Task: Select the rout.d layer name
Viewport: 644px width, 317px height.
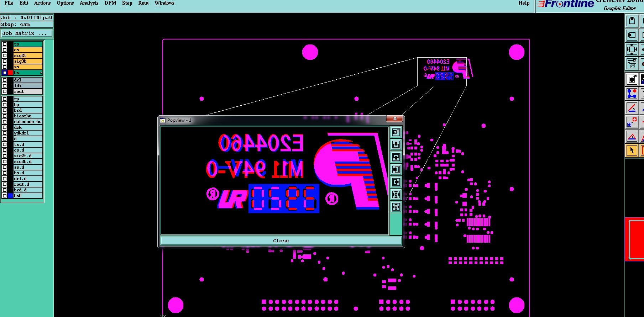Action: click(28, 184)
